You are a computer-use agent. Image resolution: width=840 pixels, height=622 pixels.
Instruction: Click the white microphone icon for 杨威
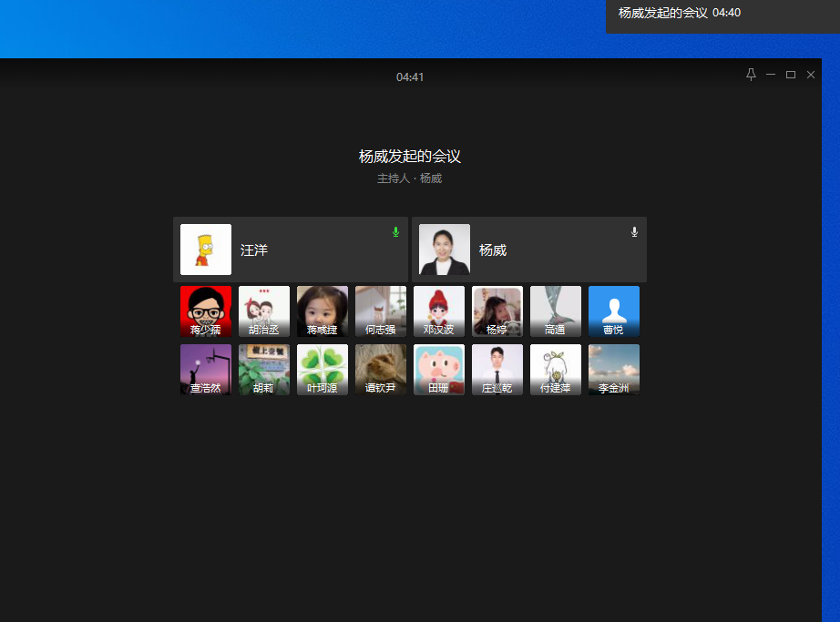(x=634, y=232)
